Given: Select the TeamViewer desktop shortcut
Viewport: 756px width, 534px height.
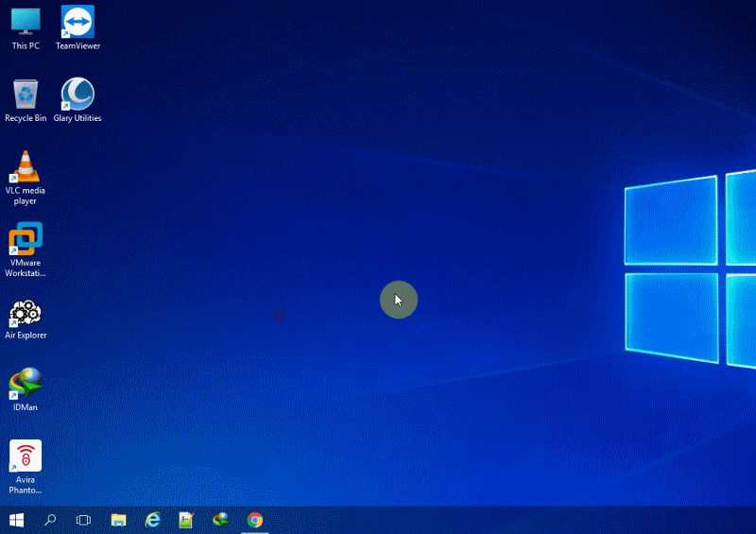Looking at the screenshot, I should point(77,27).
